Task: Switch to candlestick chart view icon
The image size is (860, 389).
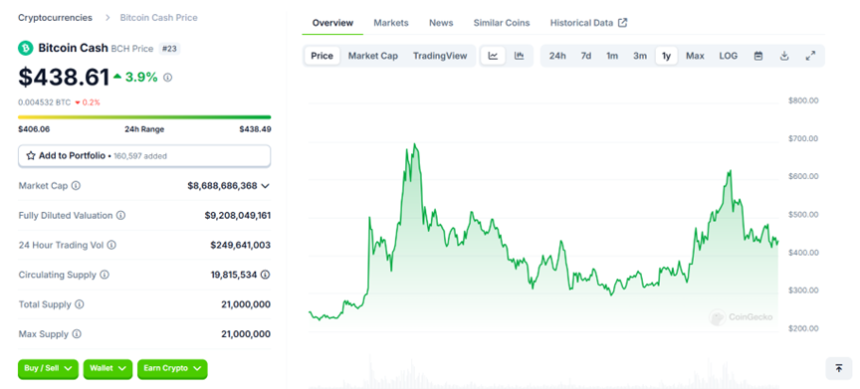Action: tap(519, 56)
